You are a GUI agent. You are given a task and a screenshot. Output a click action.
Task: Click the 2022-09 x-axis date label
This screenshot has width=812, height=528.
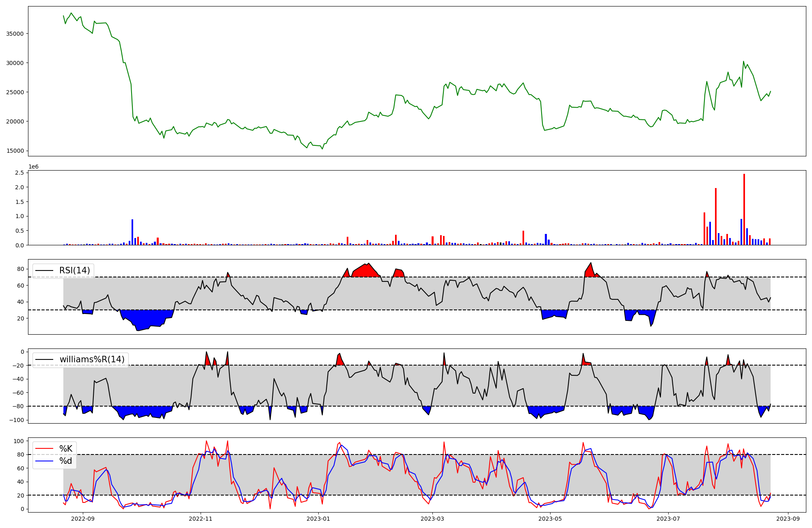[83, 519]
